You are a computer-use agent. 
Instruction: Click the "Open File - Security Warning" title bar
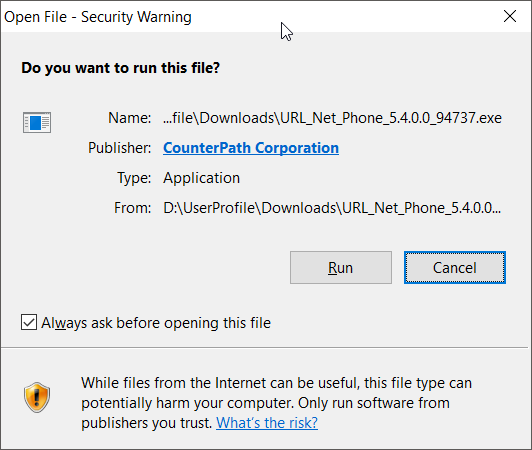tap(98, 17)
